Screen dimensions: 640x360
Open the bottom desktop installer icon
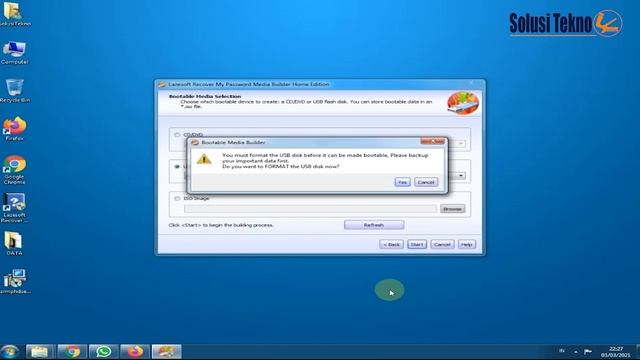pos(15,282)
